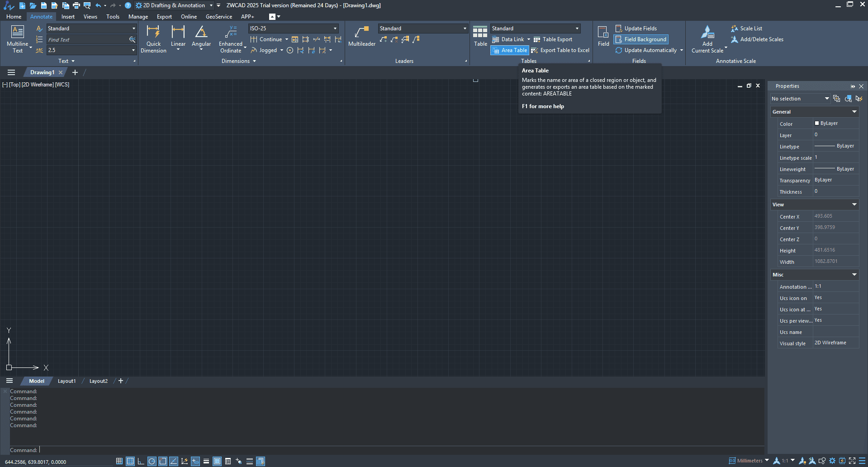Toggle Lineweight display in status bar
Image resolution: width=868 pixels, height=467 pixels.
(x=206, y=461)
